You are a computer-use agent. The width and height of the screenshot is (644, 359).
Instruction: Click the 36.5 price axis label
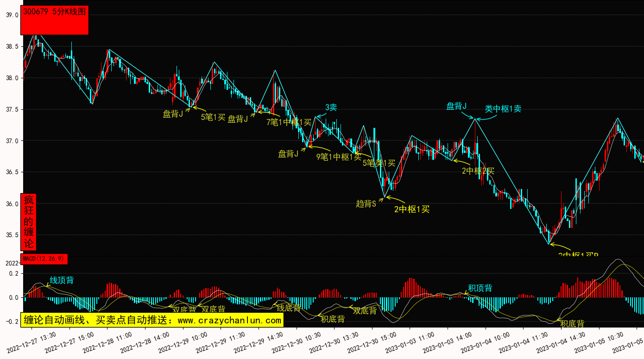pyautogui.click(x=12, y=172)
